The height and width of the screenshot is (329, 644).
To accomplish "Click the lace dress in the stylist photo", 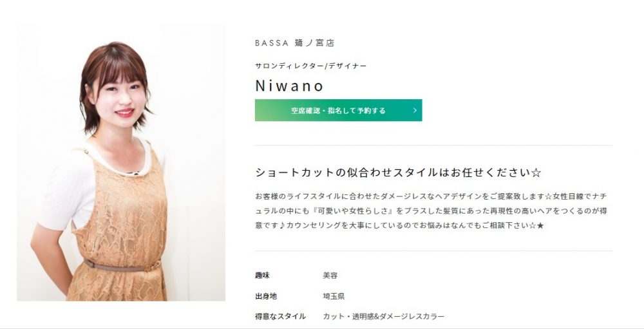I will click(x=119, y=230).
